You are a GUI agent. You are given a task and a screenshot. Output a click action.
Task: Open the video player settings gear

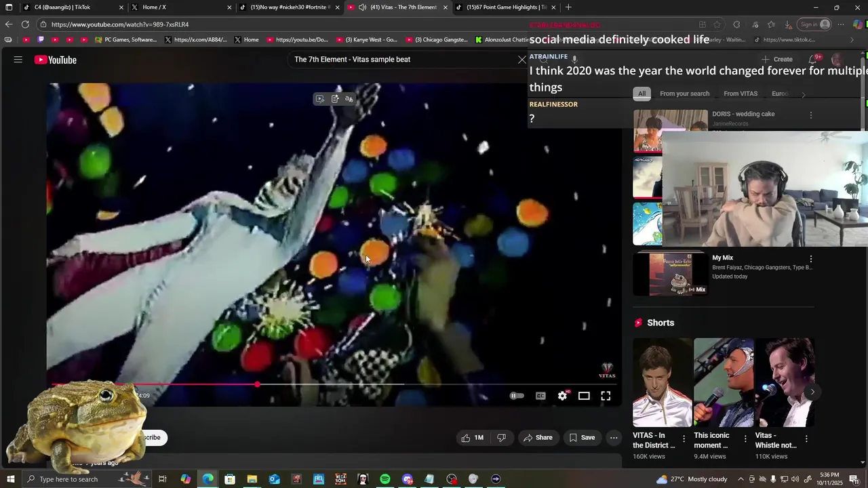(x=562, y=396)
